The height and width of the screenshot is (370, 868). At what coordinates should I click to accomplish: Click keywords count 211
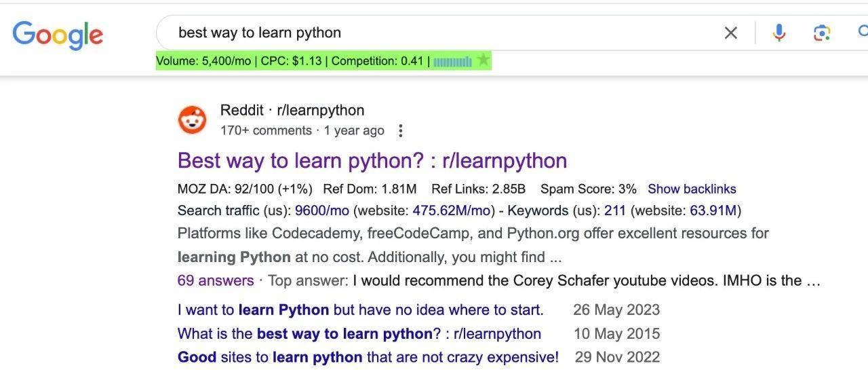tap(615, 210)
